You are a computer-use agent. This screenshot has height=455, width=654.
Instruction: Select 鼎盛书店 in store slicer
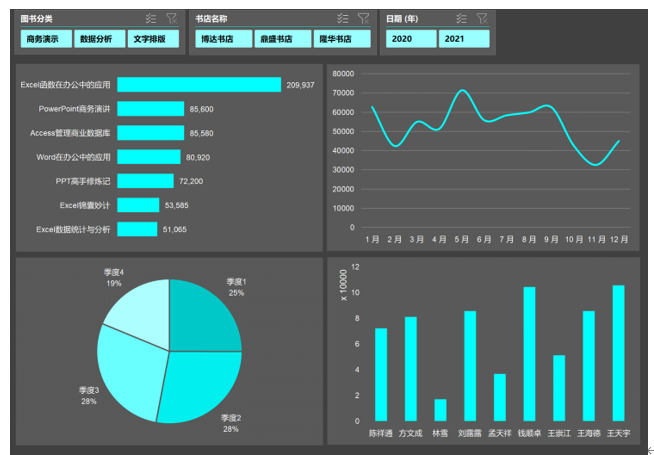(x=277, y=39)
